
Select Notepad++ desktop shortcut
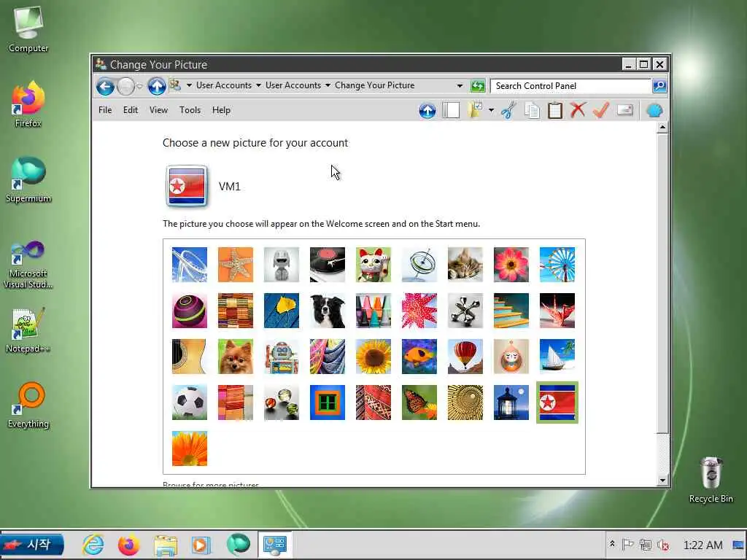point(28,330)
